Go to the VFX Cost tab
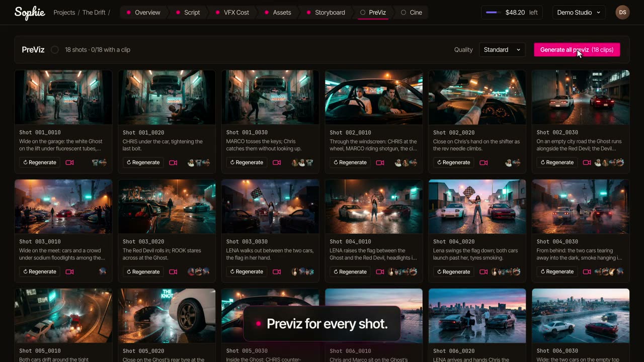 232,13
